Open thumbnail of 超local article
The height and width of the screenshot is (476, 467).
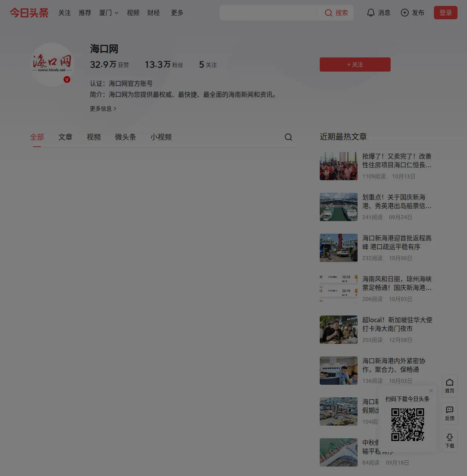click(x=339, y=330)
